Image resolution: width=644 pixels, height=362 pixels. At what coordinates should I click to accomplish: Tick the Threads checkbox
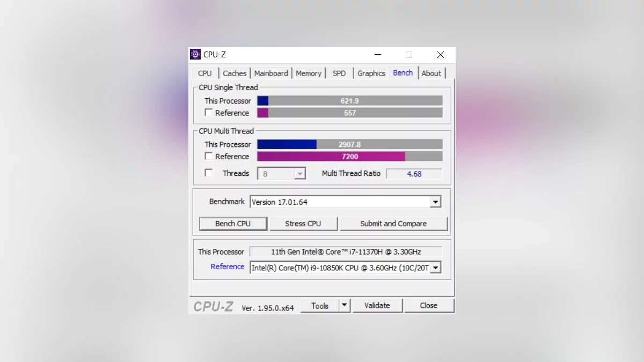(x=209, y=173)
